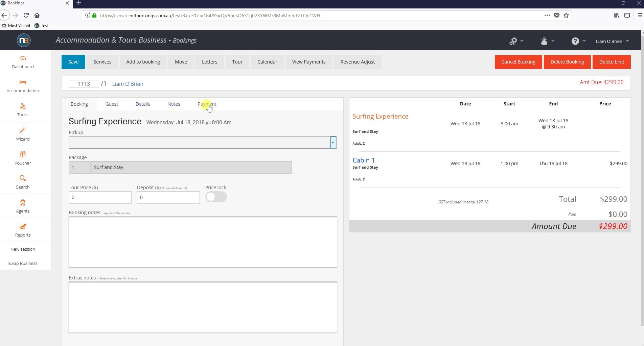Viewport: 644px width, 346px height.
Task: Launch the Wizard from the sidebar
Action: coord(23,134)
